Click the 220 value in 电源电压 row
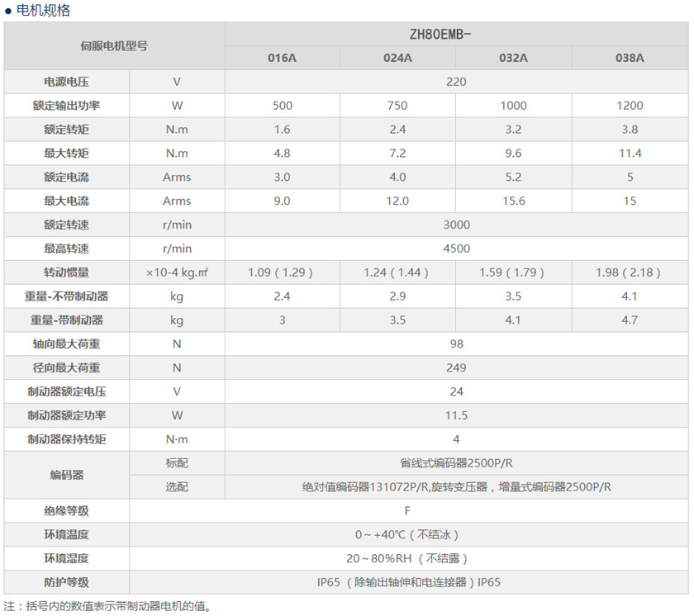This screenshot has height=616, width=694. pos(456,82)
